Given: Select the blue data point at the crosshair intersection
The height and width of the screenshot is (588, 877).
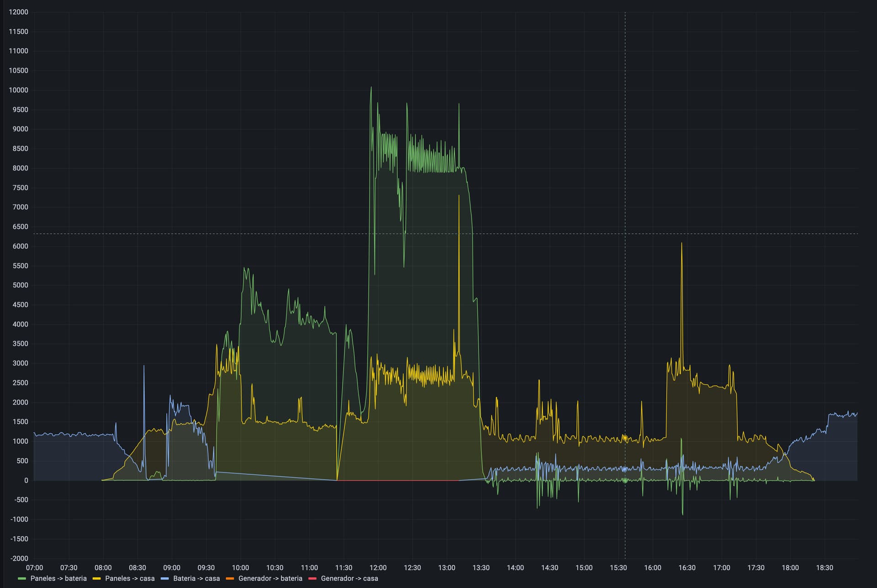Looking at the screenshot, I should 624,468.
